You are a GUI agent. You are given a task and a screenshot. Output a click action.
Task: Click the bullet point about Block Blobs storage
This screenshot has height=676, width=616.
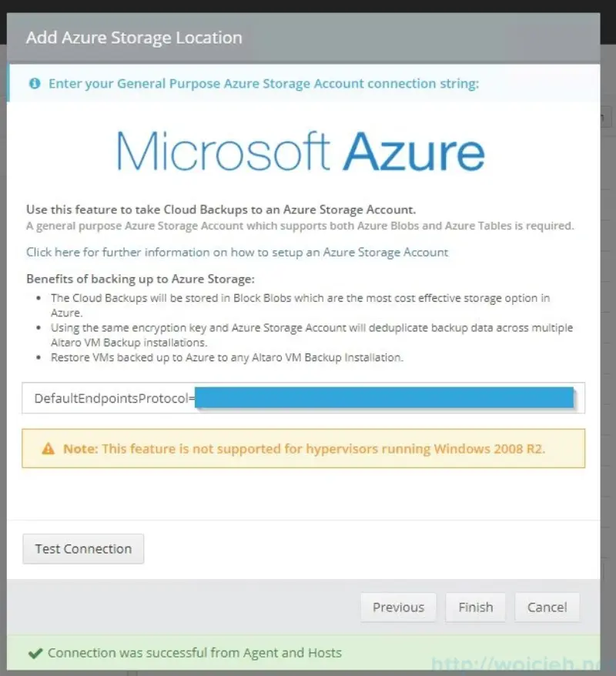[x=300, y=305]
